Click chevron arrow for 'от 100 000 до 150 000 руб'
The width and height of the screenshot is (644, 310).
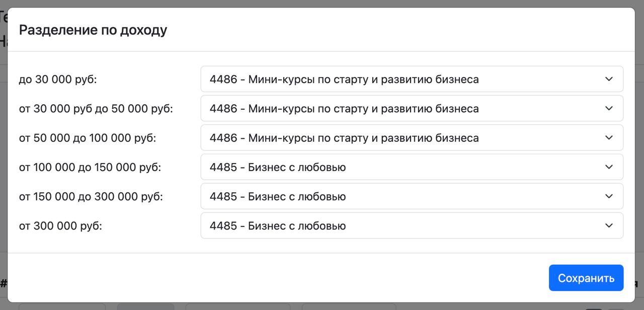tap(609, 167)
